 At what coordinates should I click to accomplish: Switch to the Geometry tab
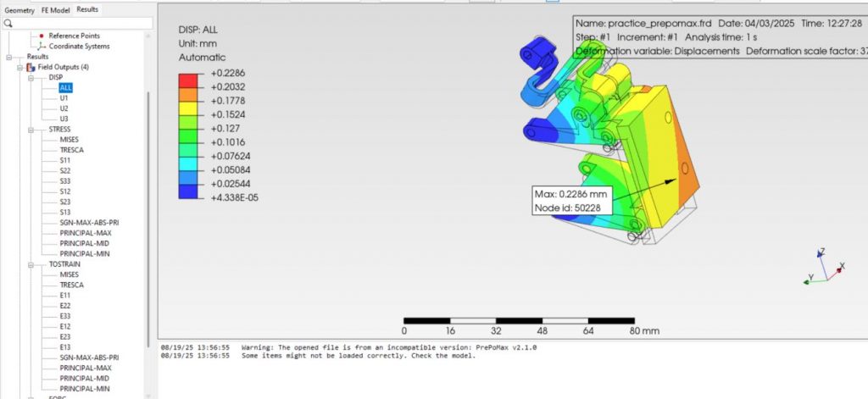coord(19,9)
